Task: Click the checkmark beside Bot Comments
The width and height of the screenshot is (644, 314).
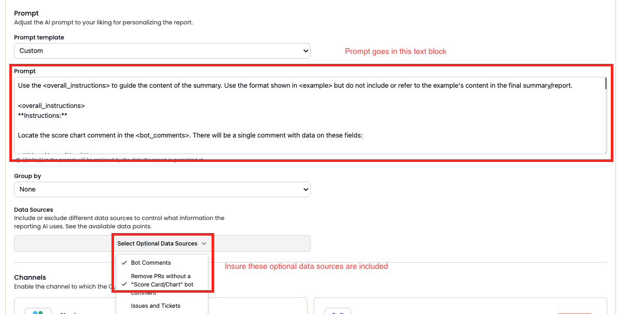Action: 124,263
